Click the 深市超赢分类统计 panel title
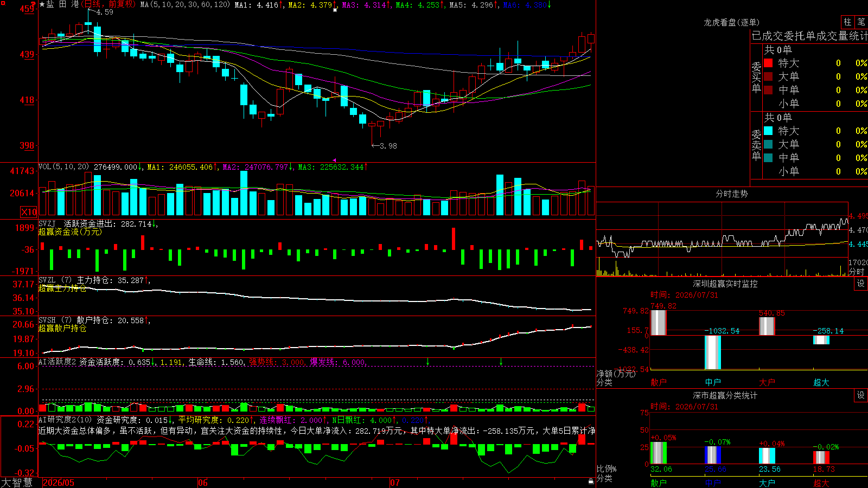 tap(725, 395)
